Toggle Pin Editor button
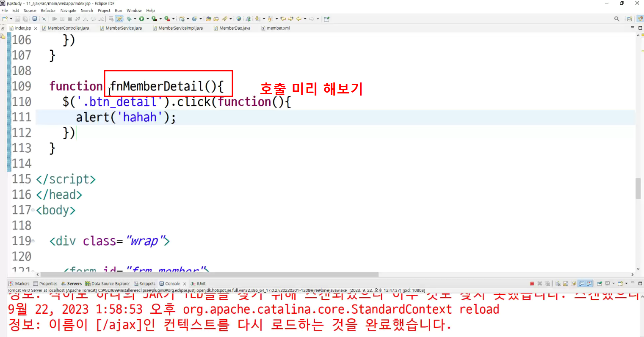 [x=326, y=19]
